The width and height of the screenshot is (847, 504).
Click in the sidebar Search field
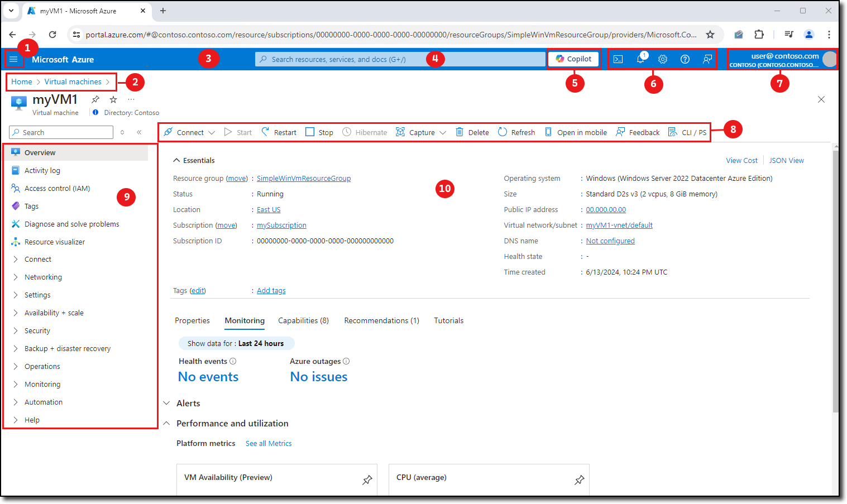60,132
